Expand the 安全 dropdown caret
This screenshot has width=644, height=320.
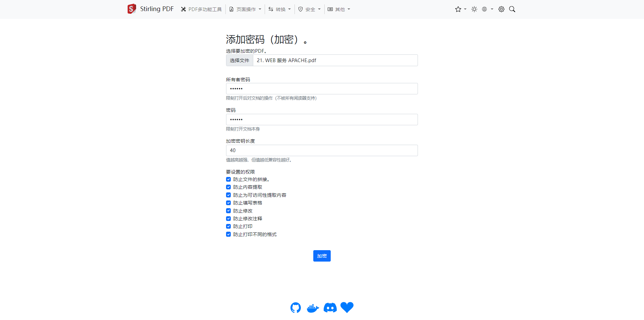point(319,9)
